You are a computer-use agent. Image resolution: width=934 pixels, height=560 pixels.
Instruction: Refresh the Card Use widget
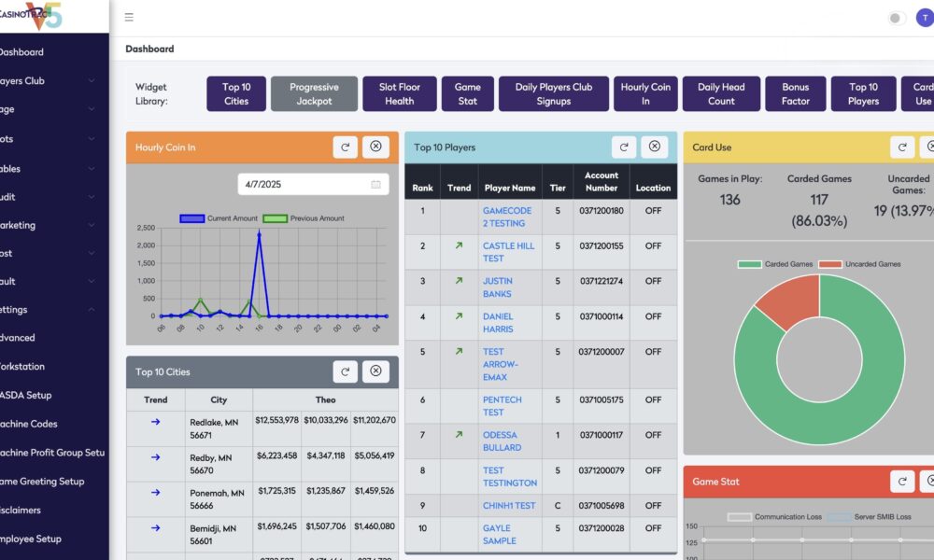pos(902,147)
